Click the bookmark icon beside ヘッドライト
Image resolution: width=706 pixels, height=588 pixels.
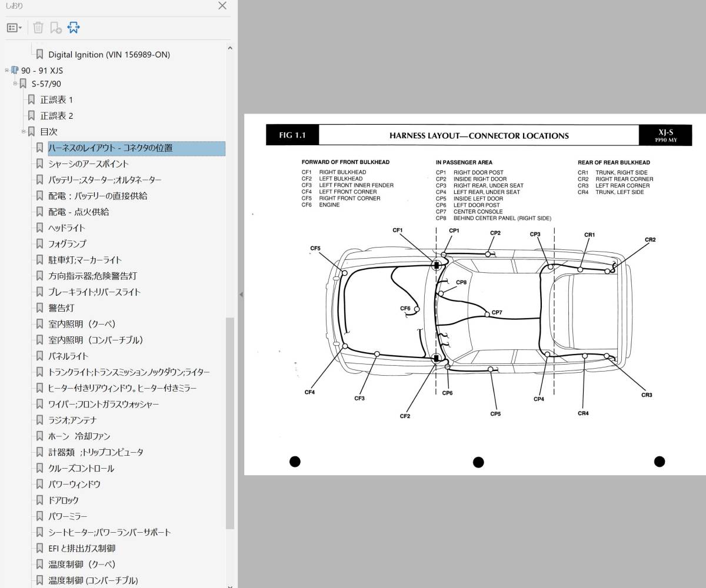[39, 228]
